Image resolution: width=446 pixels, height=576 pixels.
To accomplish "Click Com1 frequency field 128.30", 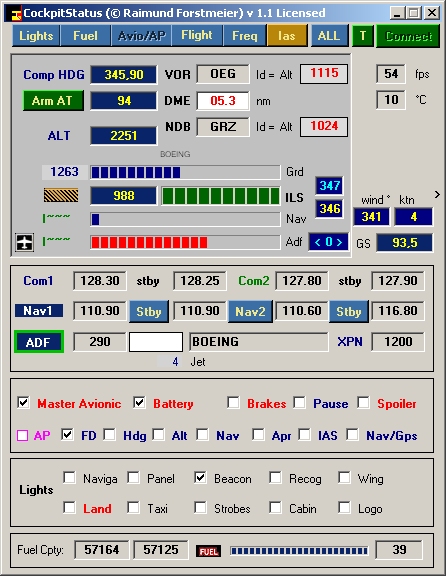I will click(x=100, y=281).
